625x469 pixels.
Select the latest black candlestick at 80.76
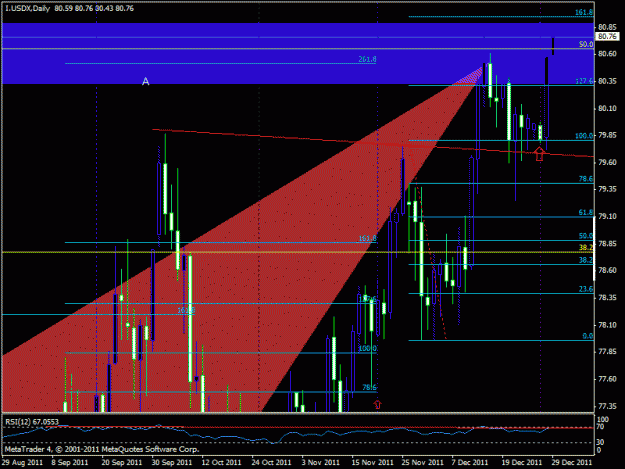[x=553, y=46]
